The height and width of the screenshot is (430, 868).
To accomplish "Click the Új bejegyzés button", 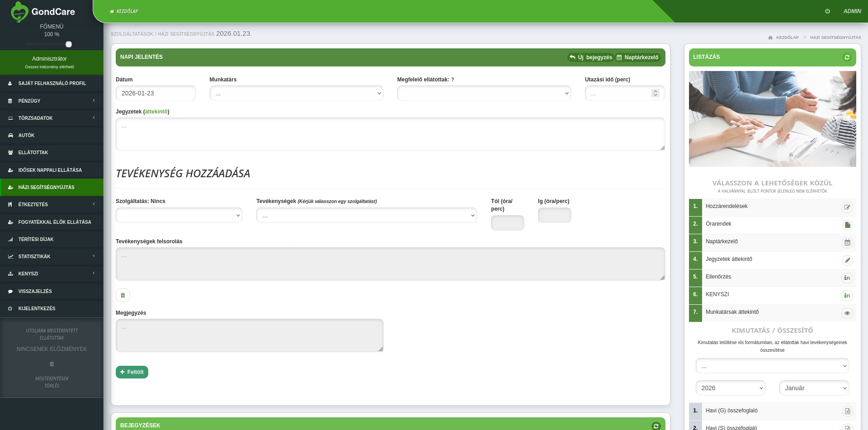I will 590,57.
